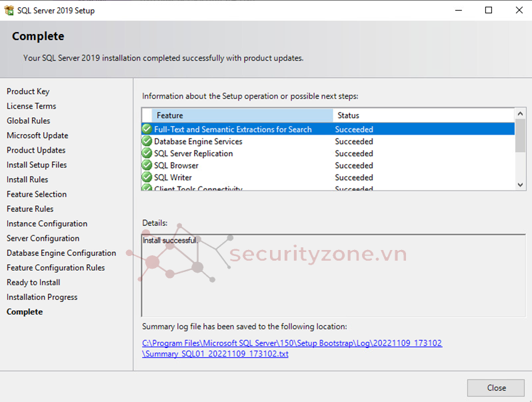Click green checkmark next to Database Engine Services

coord(147,141)
